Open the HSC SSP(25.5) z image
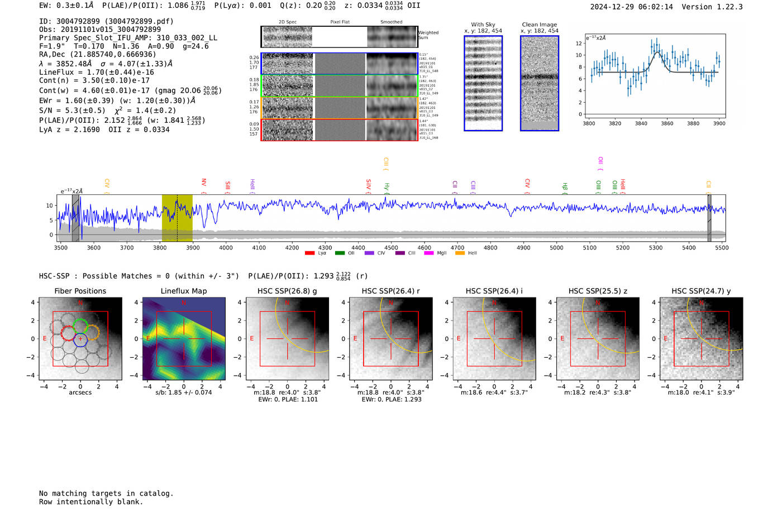The image size is (782, 532). point(598,339)
